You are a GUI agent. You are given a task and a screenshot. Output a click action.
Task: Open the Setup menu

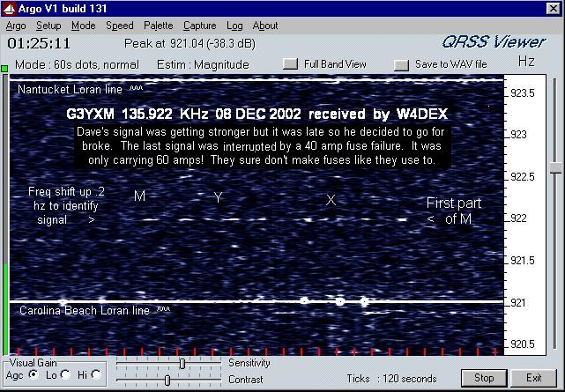[x=48, y=26]
